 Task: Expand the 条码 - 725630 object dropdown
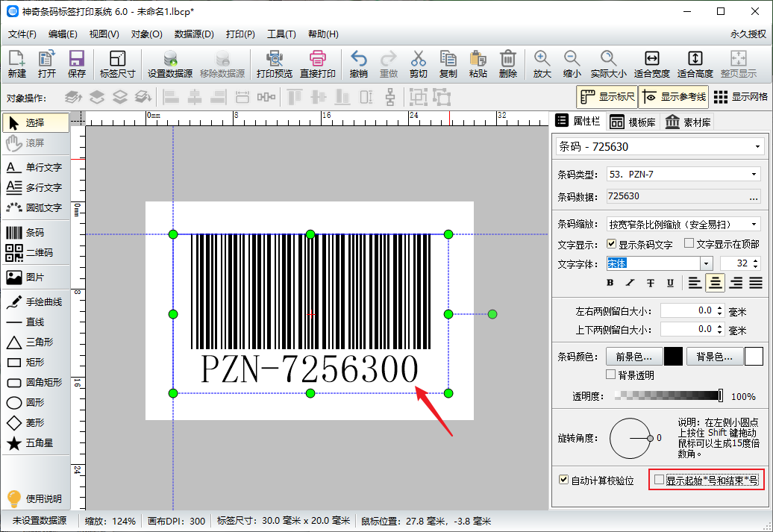(x=757, y=147)
